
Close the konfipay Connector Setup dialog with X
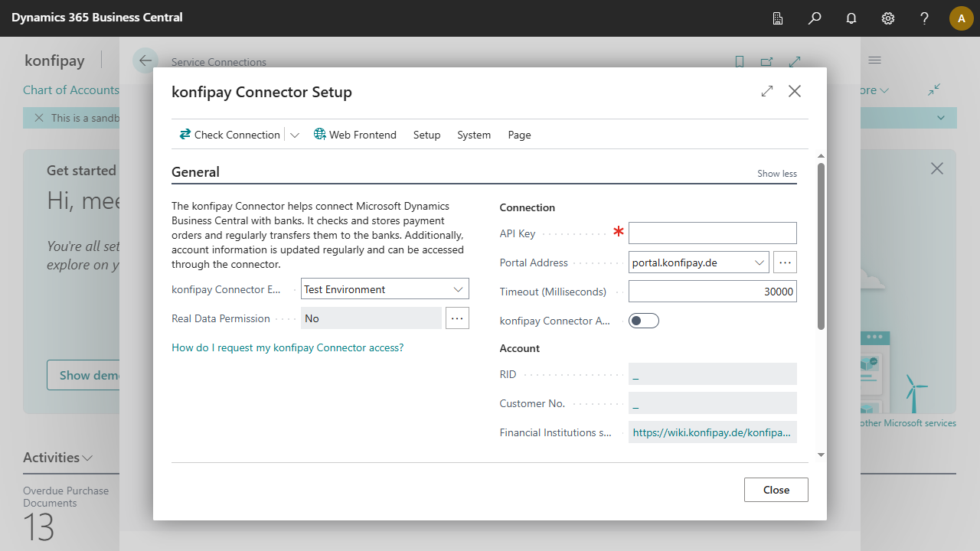pos(795,91)
